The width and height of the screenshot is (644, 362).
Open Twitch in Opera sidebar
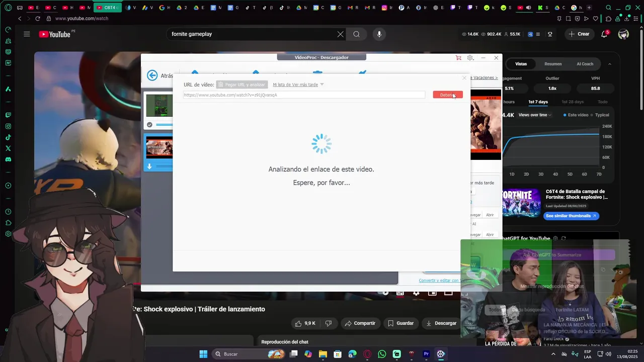click(x=8, y=115)
